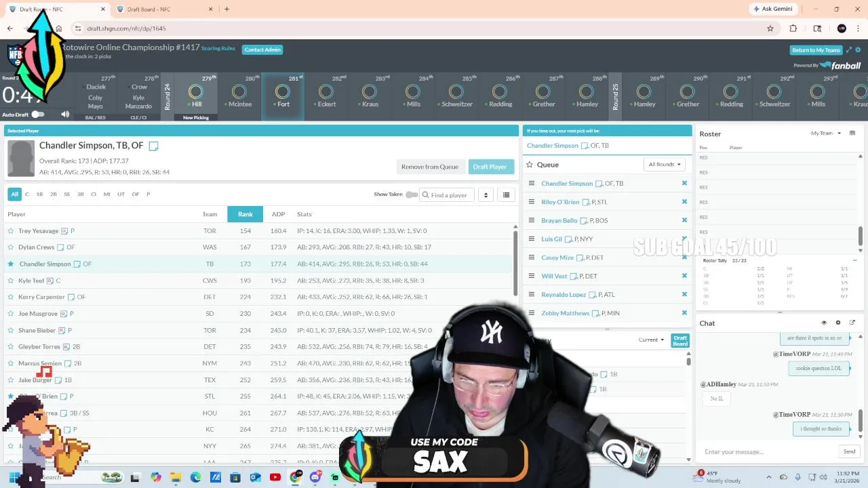Screen dimensions: 868x488
Task: Remove Riley O'Brien from queue with X
Action: [684, 202]
